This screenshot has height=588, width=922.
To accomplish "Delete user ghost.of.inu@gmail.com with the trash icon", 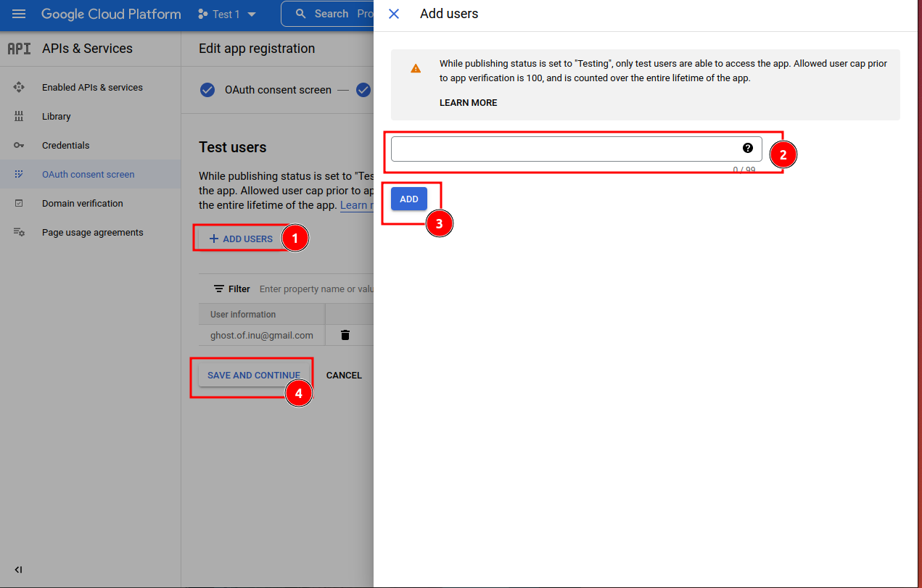I will tap(345, 335).
